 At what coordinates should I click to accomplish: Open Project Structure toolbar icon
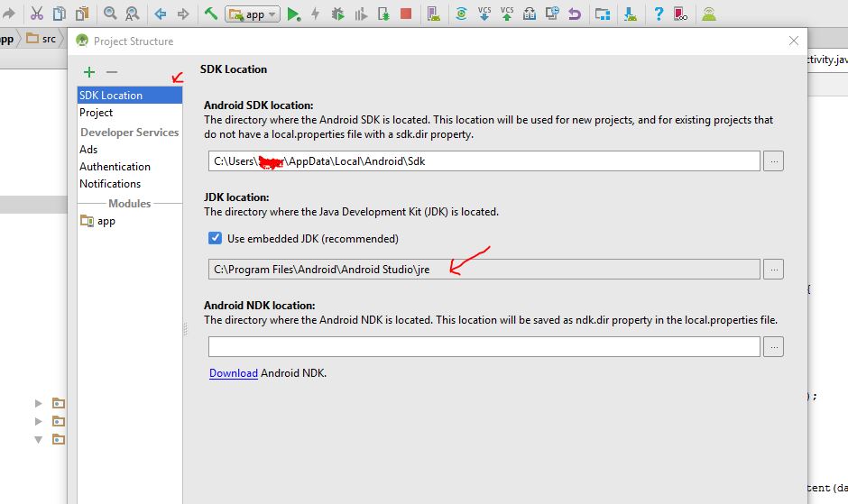tap(603, 14)
